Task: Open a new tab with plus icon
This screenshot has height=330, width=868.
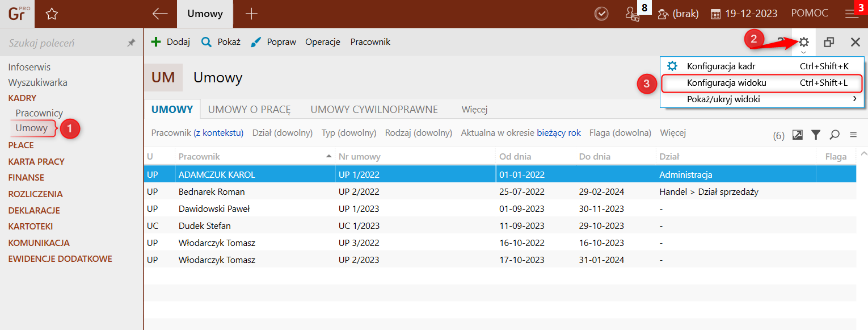Action: pos(251,14)
